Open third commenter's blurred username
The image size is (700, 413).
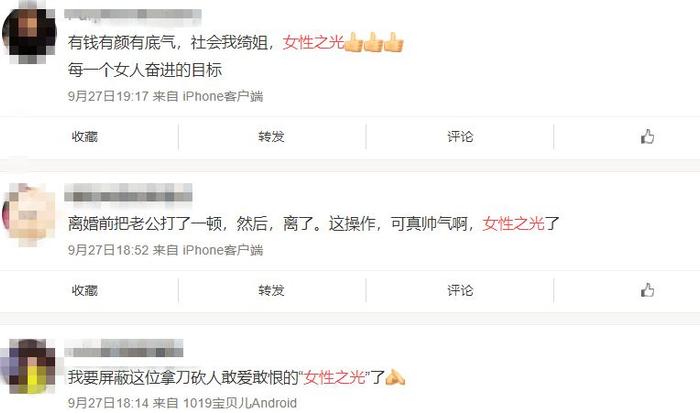[x=124, y=348]
